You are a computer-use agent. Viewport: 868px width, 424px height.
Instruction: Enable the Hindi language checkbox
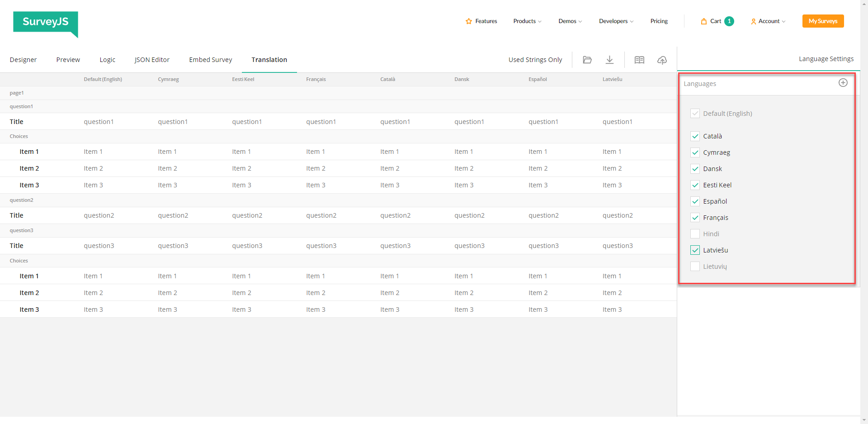coord(695,233)
